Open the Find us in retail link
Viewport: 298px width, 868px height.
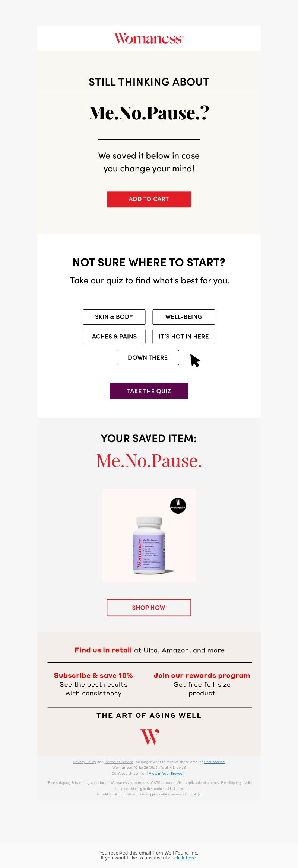click(x=103, y=650)
